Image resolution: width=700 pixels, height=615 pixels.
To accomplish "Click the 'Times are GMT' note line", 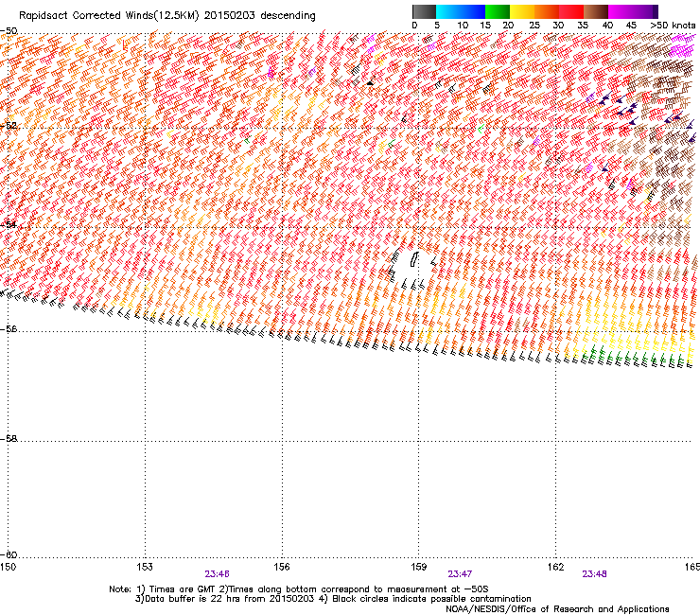I will (299, 589).
